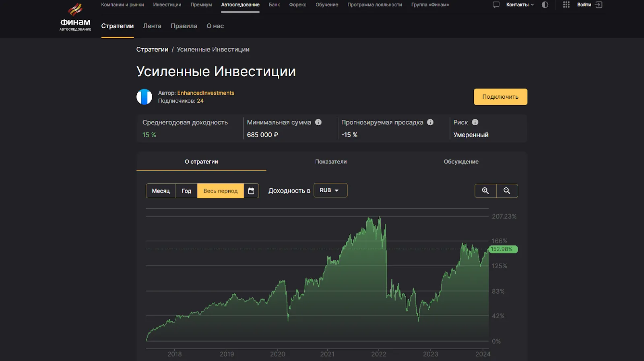Click the Умеренный risk value
Screen dimensions: 644x361
tap(471, 135)
